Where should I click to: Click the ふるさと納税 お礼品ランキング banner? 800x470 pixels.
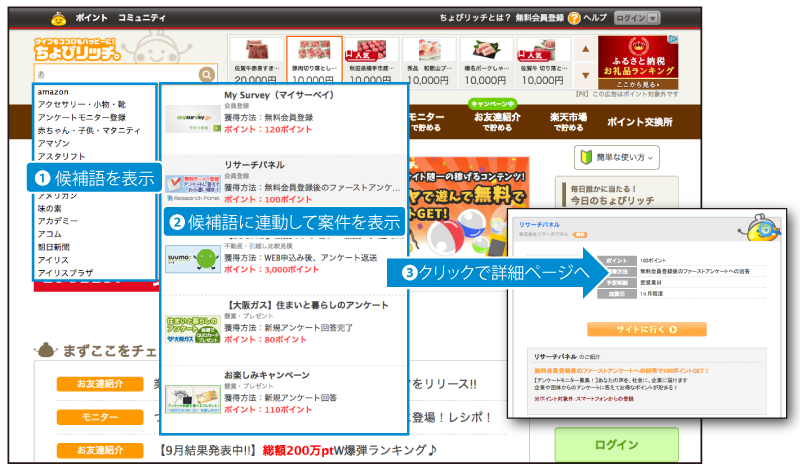point(638,62)
